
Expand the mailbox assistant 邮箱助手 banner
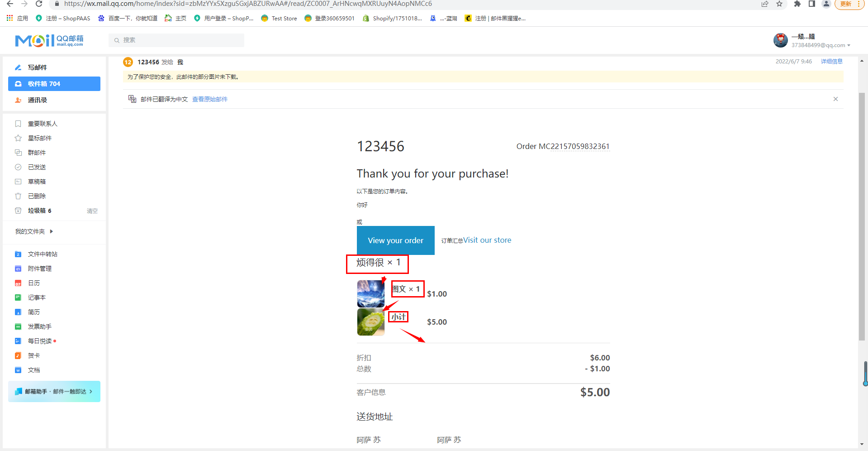pos(54,391)
